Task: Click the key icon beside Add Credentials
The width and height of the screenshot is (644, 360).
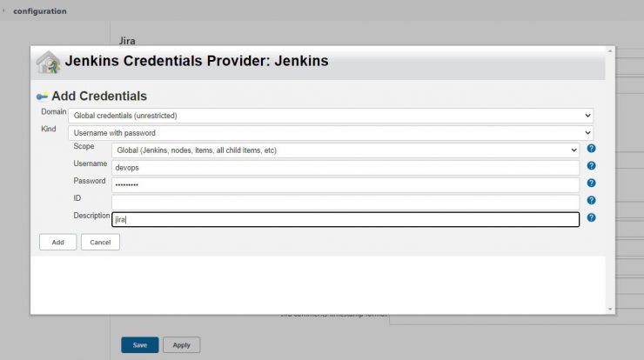Action: pos(42,97)
